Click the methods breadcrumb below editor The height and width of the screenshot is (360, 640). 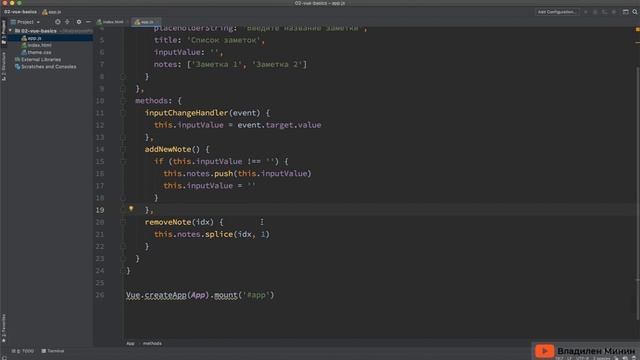152,344
